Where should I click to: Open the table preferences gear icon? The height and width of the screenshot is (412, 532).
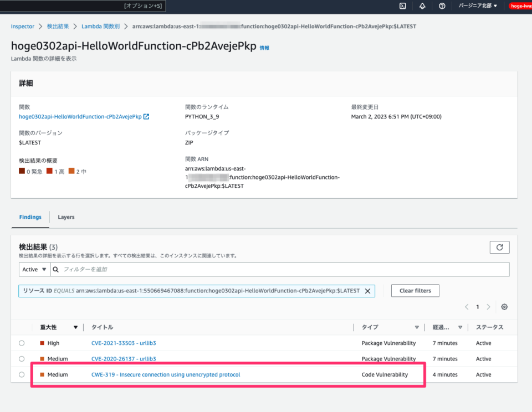[x=504, y=306]
